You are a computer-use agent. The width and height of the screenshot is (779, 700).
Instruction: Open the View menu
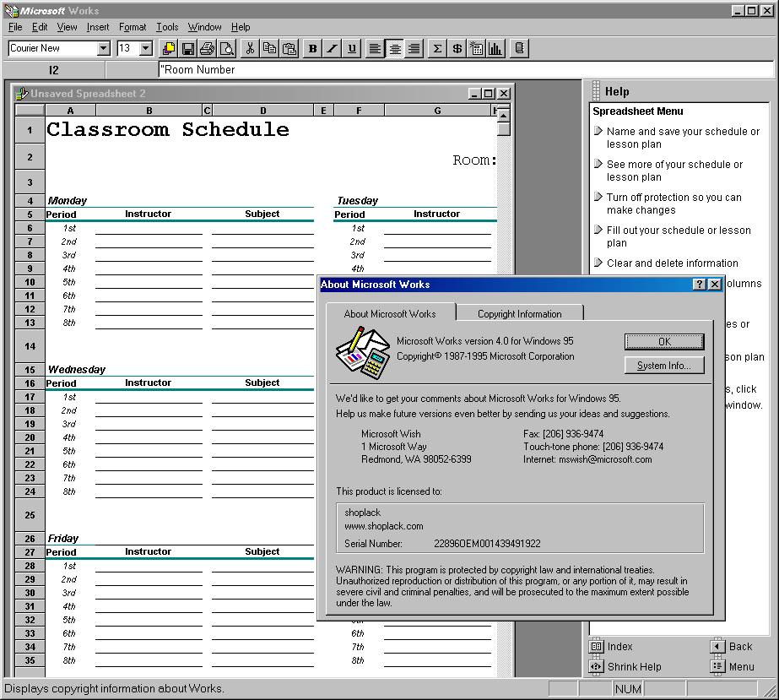[x=67, y=27]
